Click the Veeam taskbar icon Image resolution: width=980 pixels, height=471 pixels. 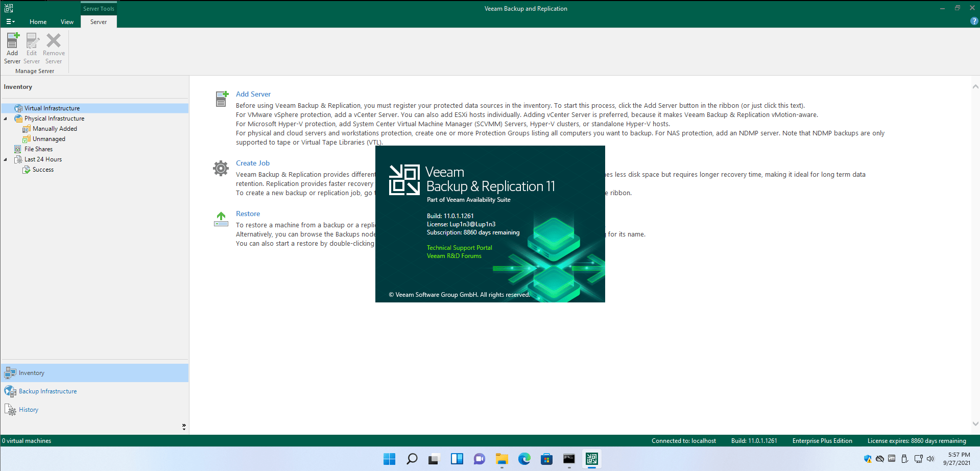pos(591,459)
